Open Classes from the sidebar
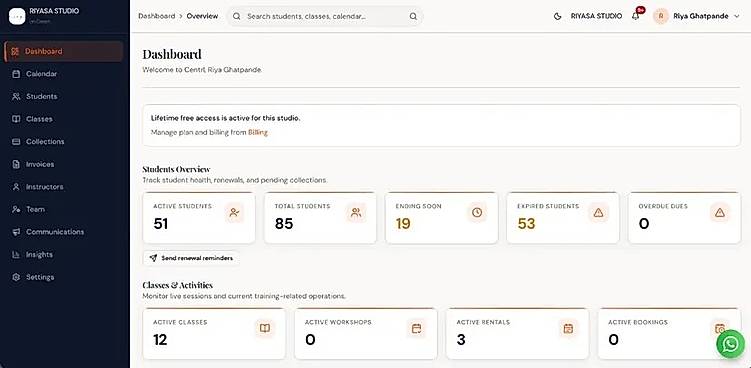 click(x=64, y=119)
